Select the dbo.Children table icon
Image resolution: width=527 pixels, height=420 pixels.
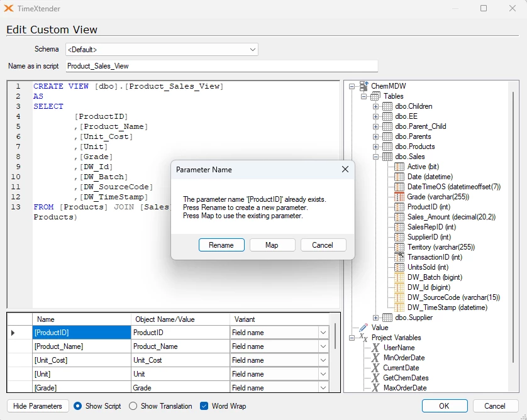[387, 106]
